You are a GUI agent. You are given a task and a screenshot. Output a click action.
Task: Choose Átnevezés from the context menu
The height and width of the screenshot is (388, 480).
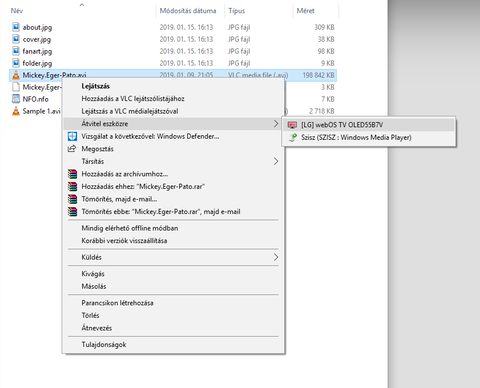pos(173,328)
